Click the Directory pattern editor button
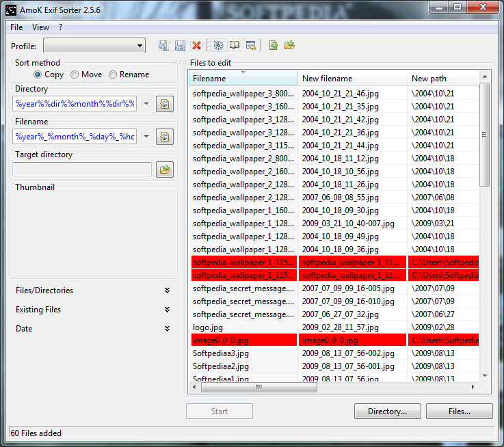 tap(165, 104)
